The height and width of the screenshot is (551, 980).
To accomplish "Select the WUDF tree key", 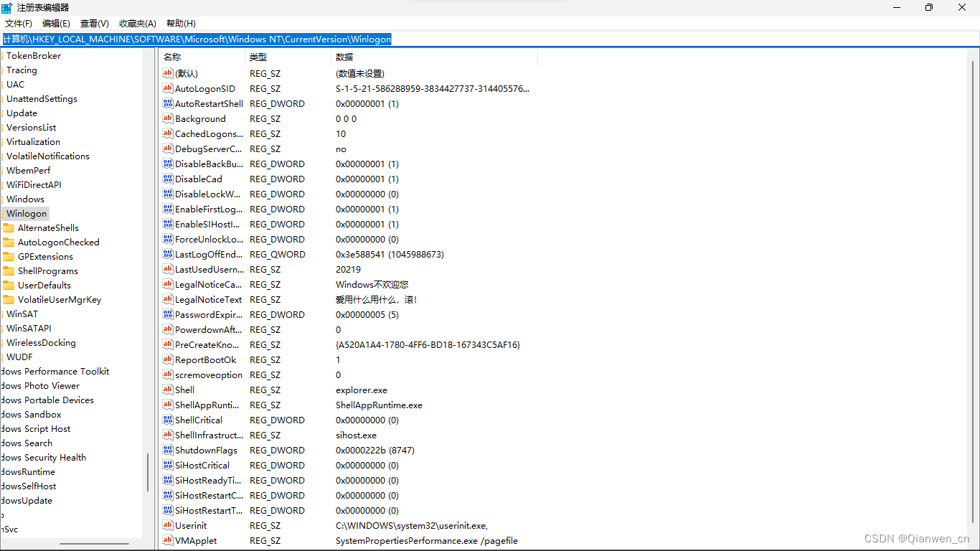I will (x=19, y=357).
